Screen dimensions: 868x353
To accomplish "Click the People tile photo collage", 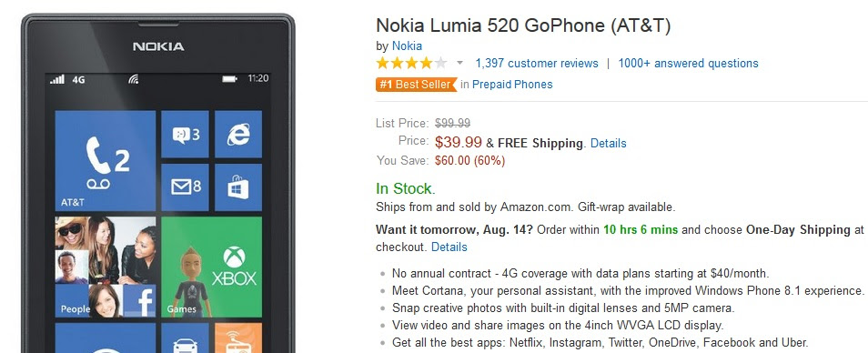I will pos(106,267).
